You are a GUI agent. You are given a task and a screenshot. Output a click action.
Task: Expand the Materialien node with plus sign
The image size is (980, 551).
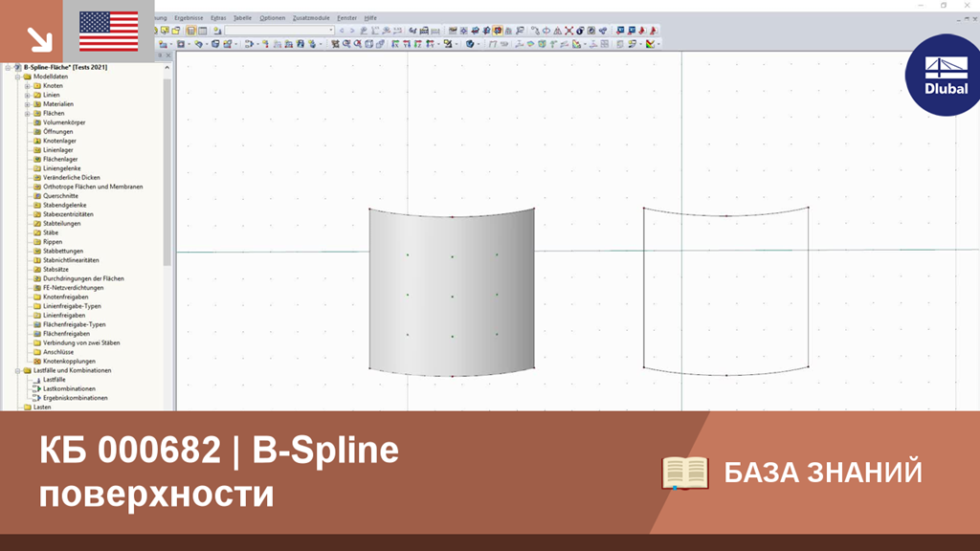(27, 104)
